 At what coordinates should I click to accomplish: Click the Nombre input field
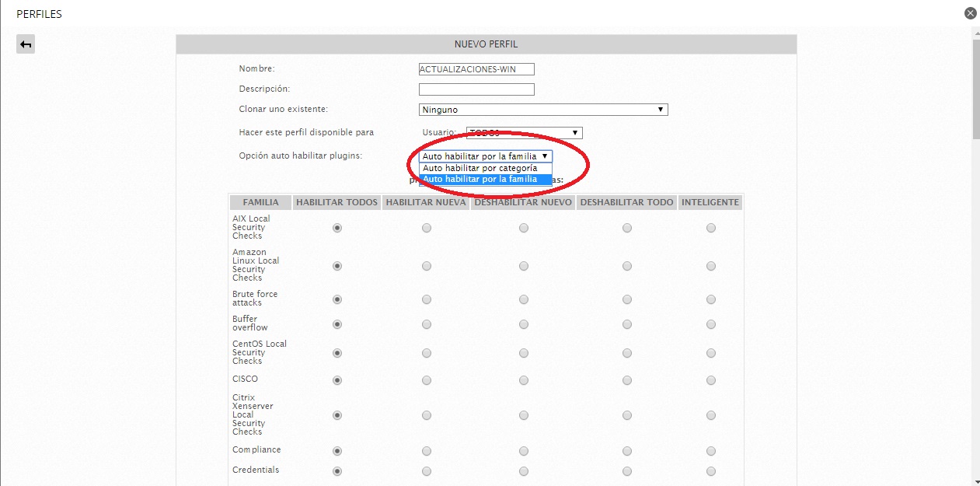coord(476,69)
